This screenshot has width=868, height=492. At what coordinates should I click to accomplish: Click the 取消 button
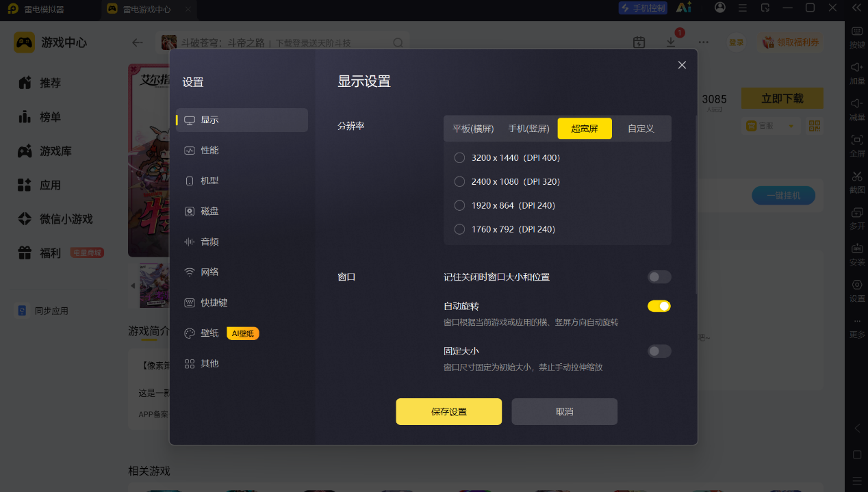tap(565, 412)
